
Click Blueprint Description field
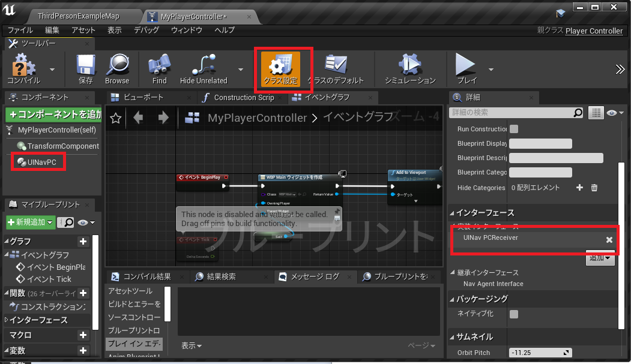tap(556, 158)
